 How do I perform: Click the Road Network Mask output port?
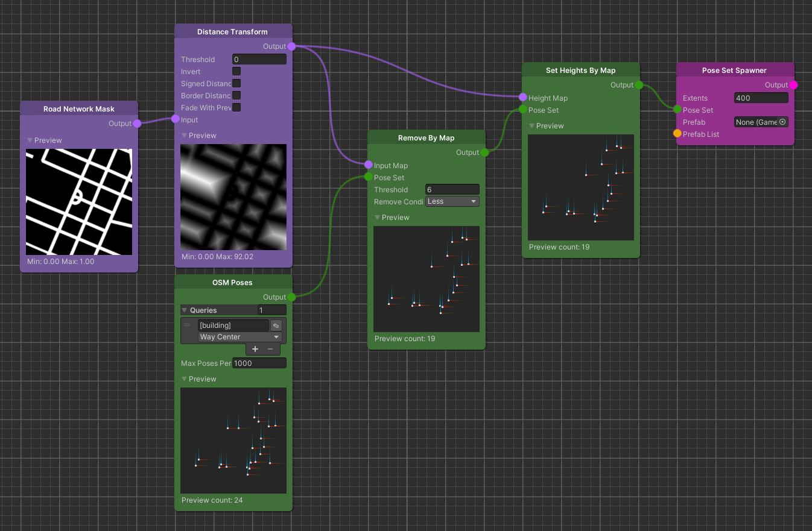coord(137,124)
